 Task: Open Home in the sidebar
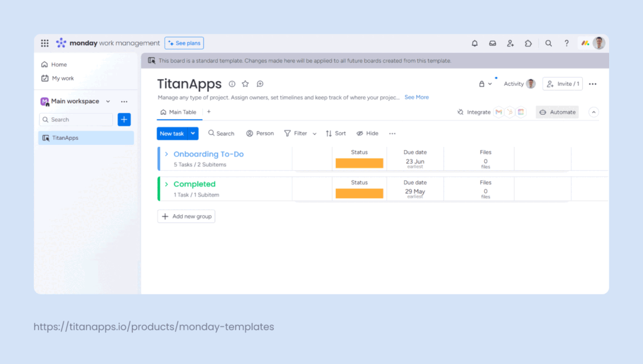coord(58,65)
